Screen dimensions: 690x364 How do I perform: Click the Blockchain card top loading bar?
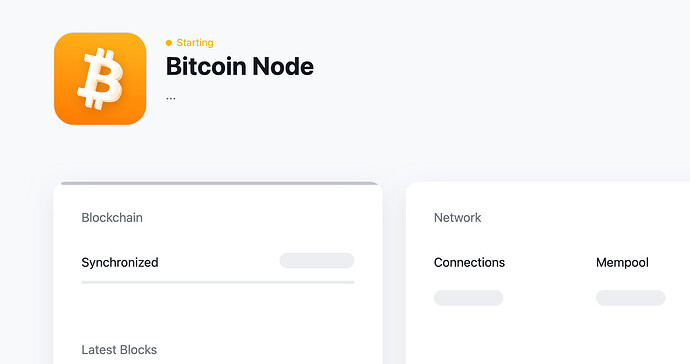(x=220, y=183)
